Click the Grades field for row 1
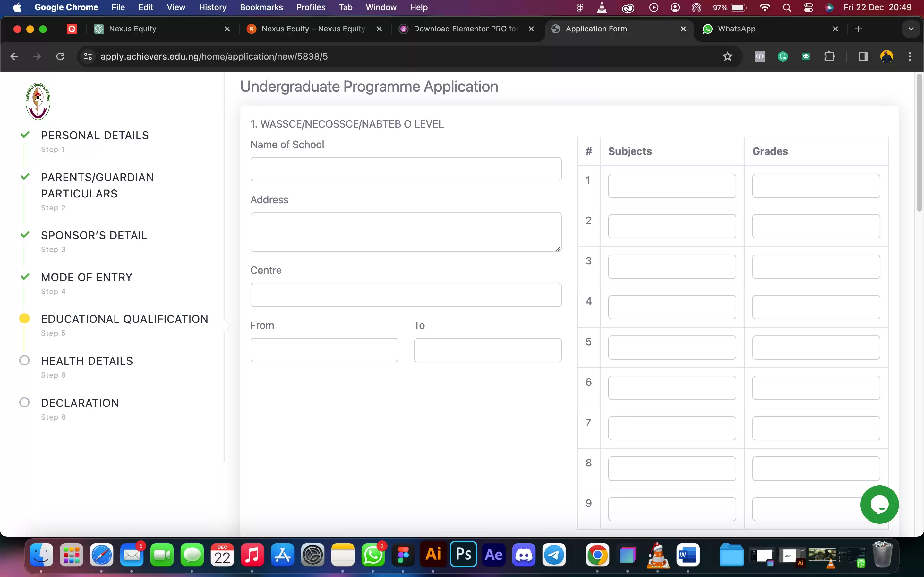The width and height of the screenshot is (924, 577). pos(816,186)
